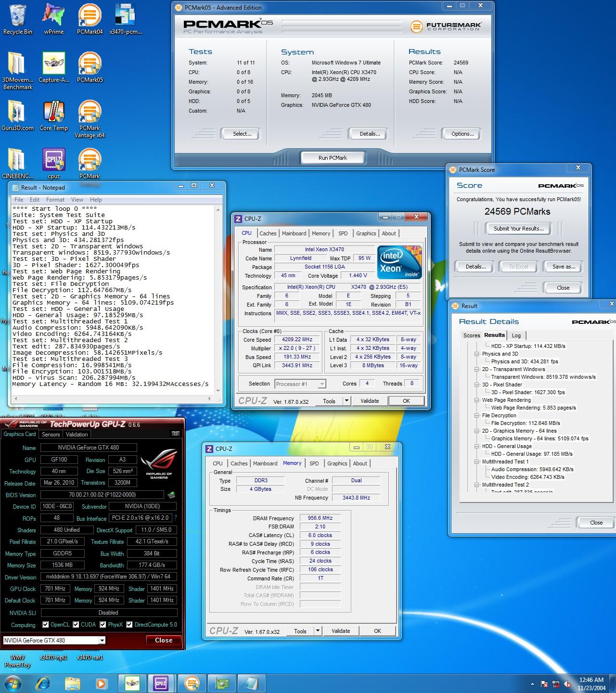Open the Recycle Bin desktop icon
This screenshot has width=616, height=693.
coord(17,19)
